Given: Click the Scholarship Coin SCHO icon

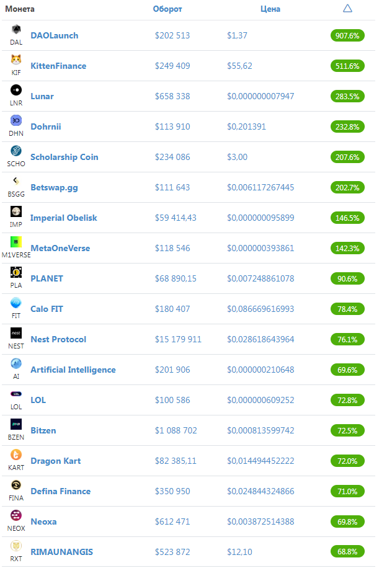Looking at the screenshot, I should (x=16, y=151).
